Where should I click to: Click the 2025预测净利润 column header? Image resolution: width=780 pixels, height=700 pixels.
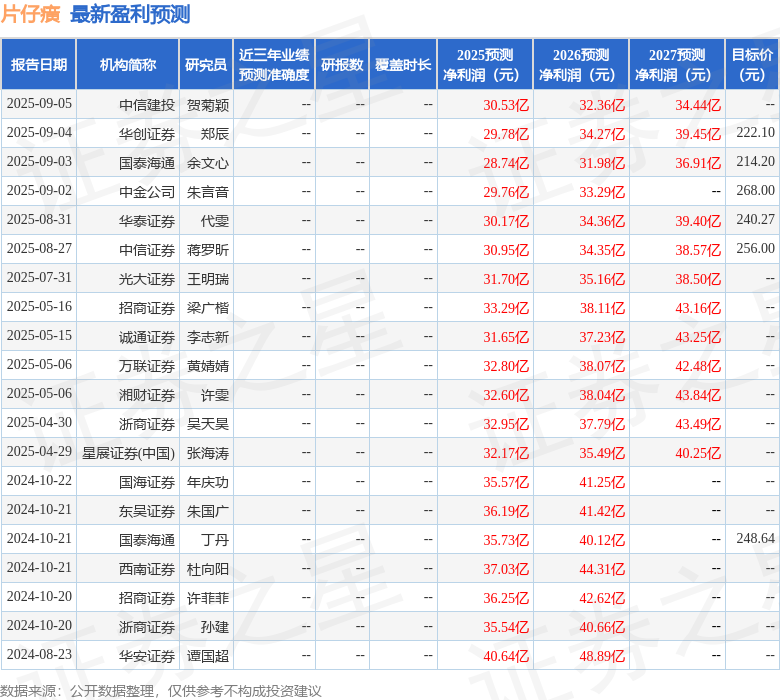click(x=485, y=65)
